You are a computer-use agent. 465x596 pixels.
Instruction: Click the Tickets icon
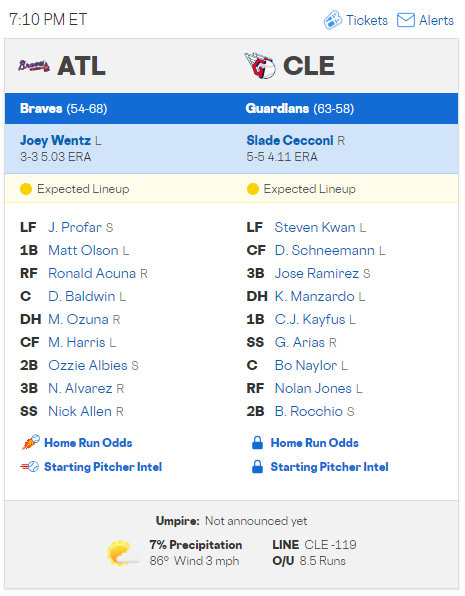pos(332,20)
